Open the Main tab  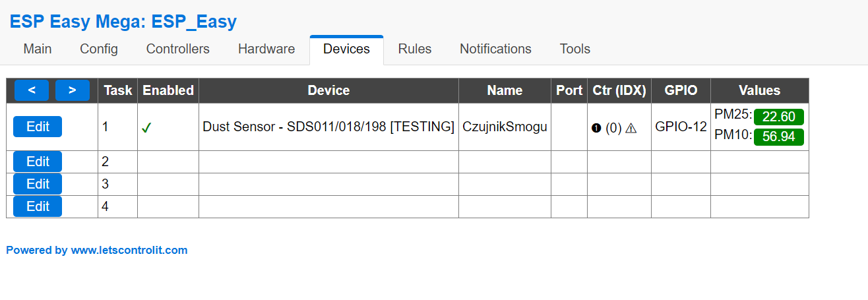[x=38, y=49]
